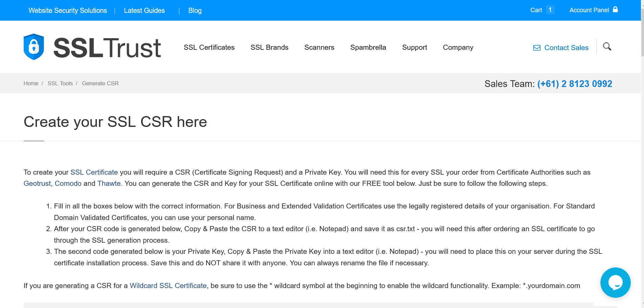Open the SSL Brands menu
Viewport: 644px width, 308px height.
point(269,47)
